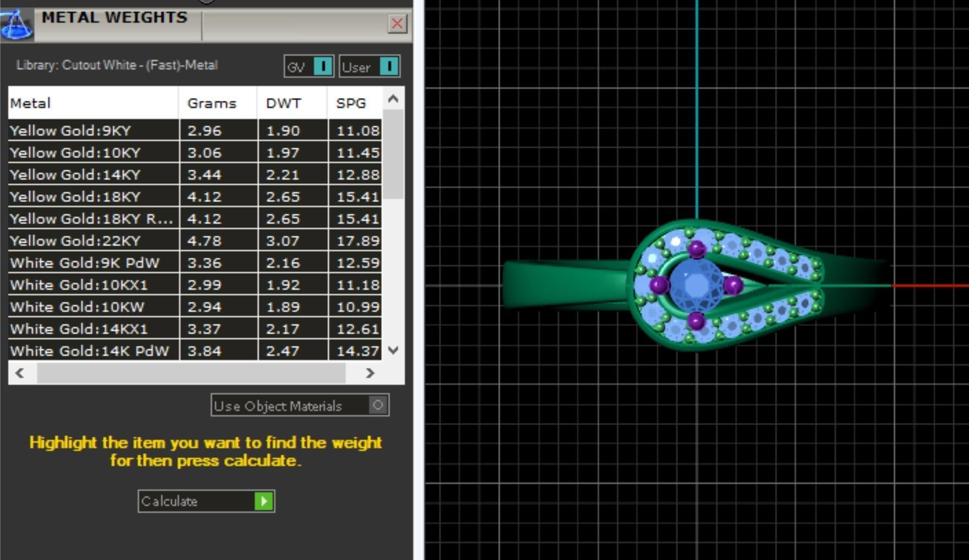
Task: Select the Yellow Gold:9KY row
Action: pos(195,131)
